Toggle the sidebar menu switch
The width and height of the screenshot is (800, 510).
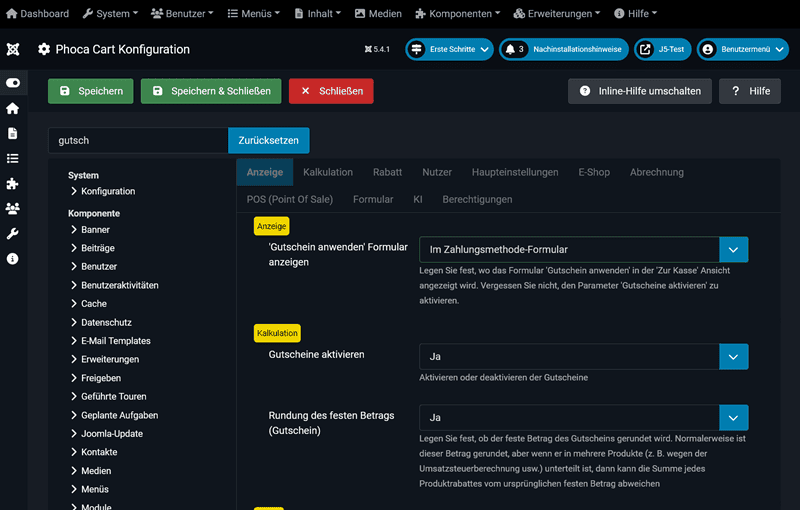pyautogui.click(x=12, y=83)
